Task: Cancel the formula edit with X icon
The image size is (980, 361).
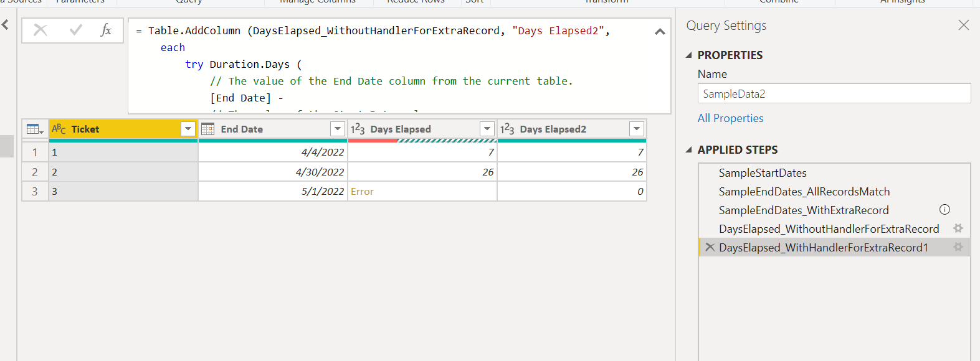Action: [x=40, y=30]
